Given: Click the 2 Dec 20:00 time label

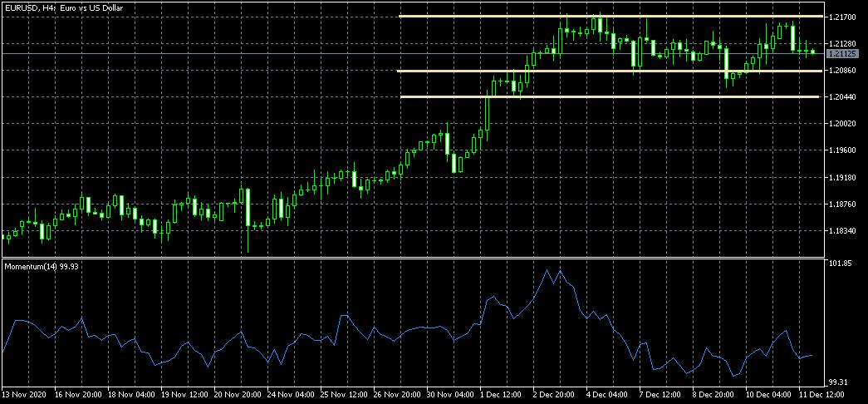Looking at the screenshot, I should click(x=555, y=395).
